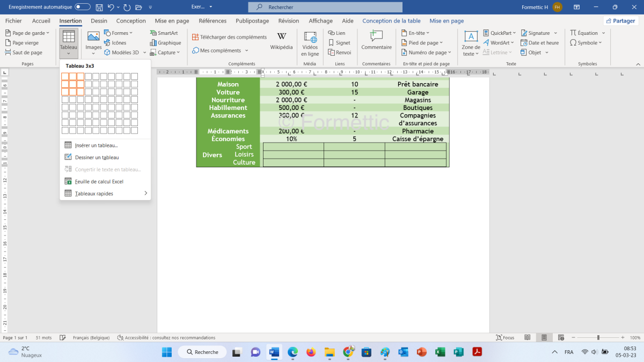Adjust the zoom slider in the status bar
This screenshot has height=362, width=644.
point(598,338)
